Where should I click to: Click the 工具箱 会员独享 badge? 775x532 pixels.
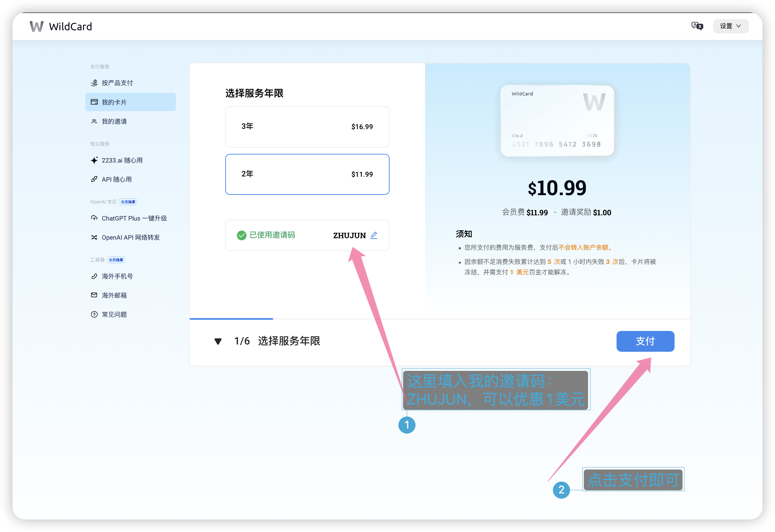[116, 260]
